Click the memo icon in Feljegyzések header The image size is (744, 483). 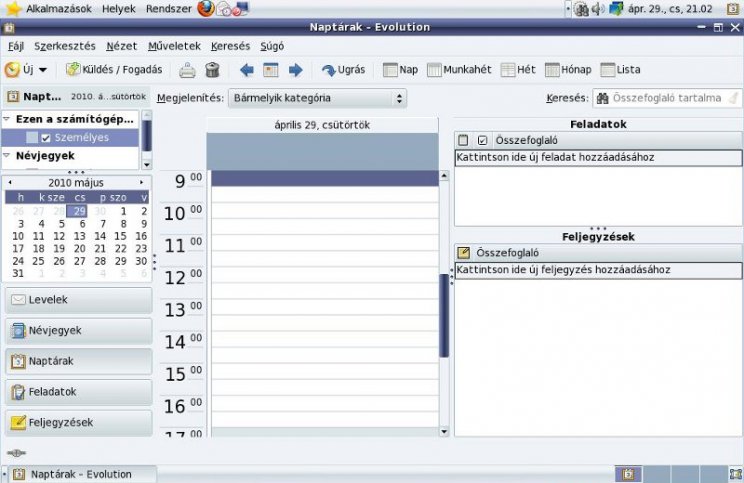tap(464, 253)
